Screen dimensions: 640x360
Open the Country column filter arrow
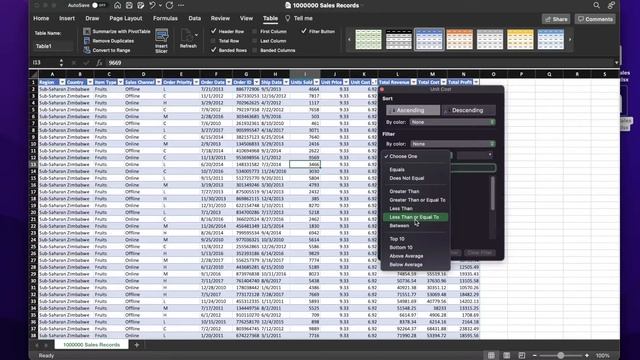90,82
